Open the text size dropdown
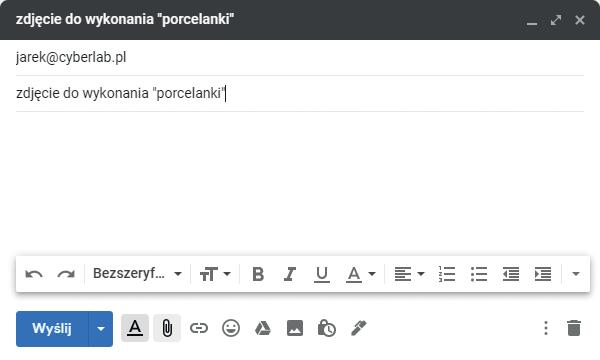 point(215,274)
